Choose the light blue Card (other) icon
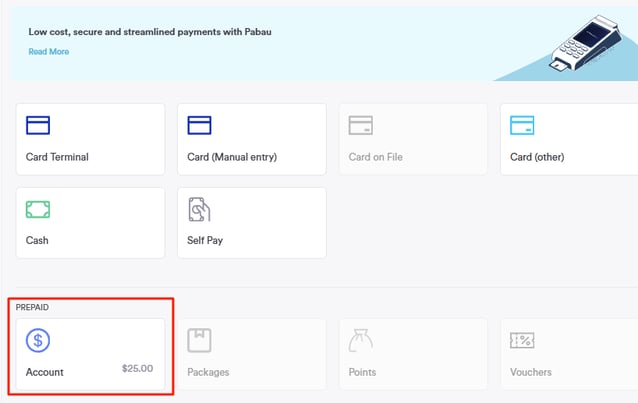The height and width of the screenshot is (403, 638). (522, 126)
